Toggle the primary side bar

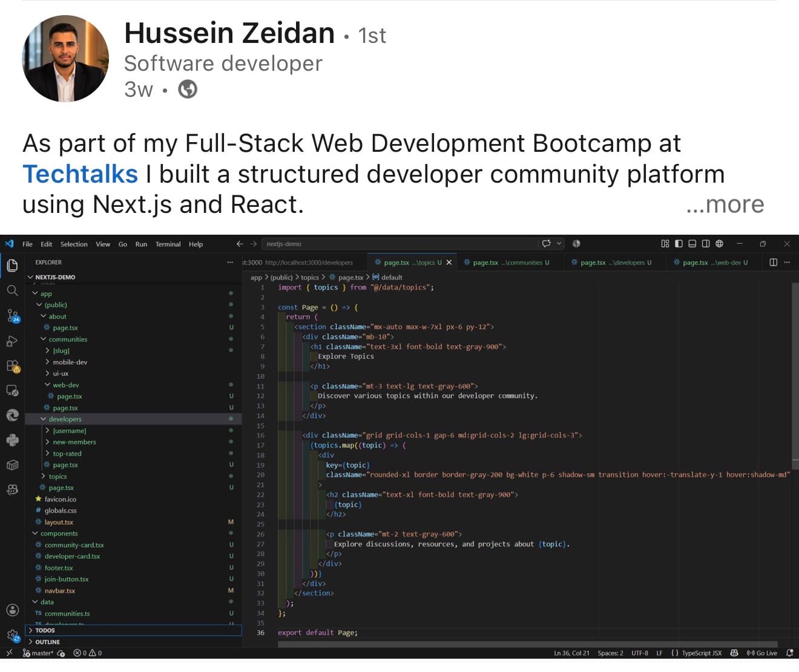(x=679, y=244)
